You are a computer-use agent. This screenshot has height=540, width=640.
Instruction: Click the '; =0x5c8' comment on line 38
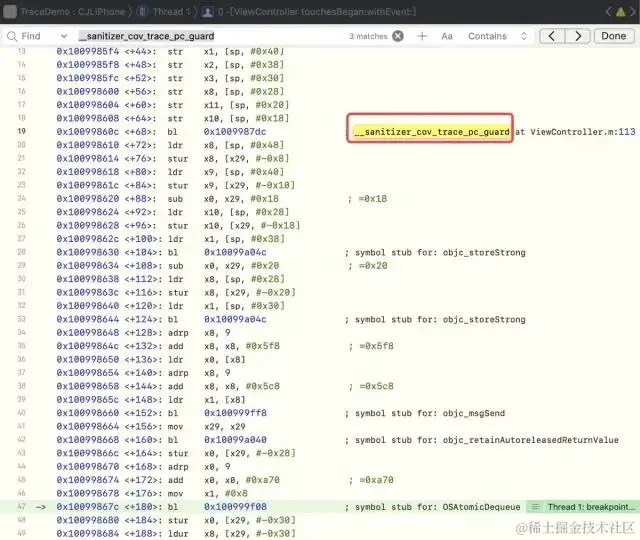(x=371, y=386)
